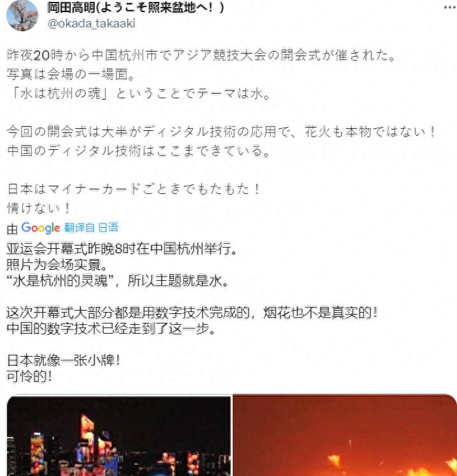Click the Japanese line about マイナーカード

click(133, 189)
